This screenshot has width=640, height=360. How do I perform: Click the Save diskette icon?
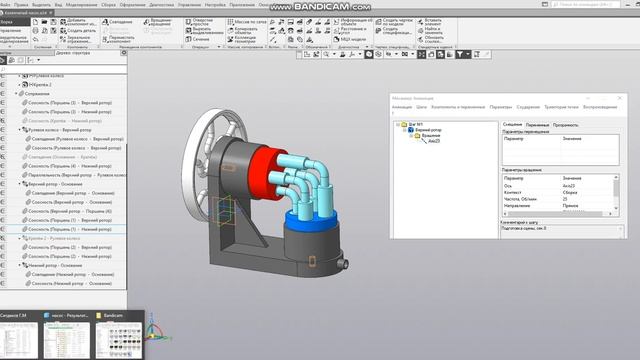(x=53, y=22)
